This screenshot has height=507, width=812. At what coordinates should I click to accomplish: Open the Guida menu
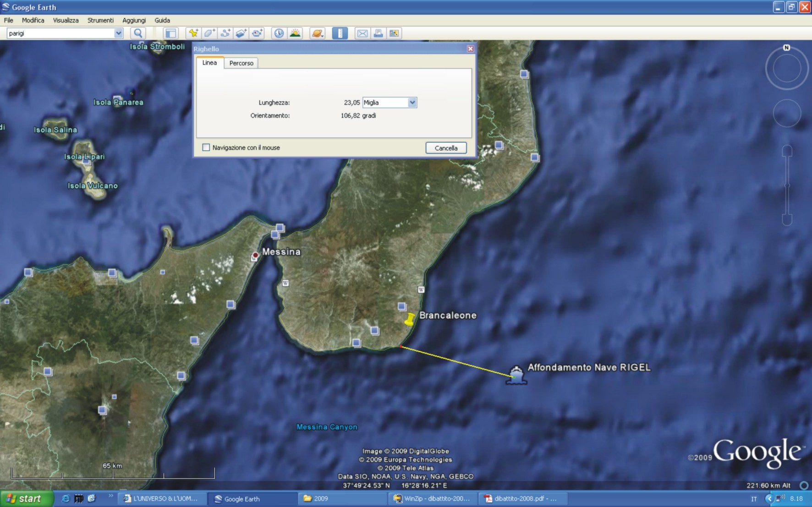(x=162, y=20)
